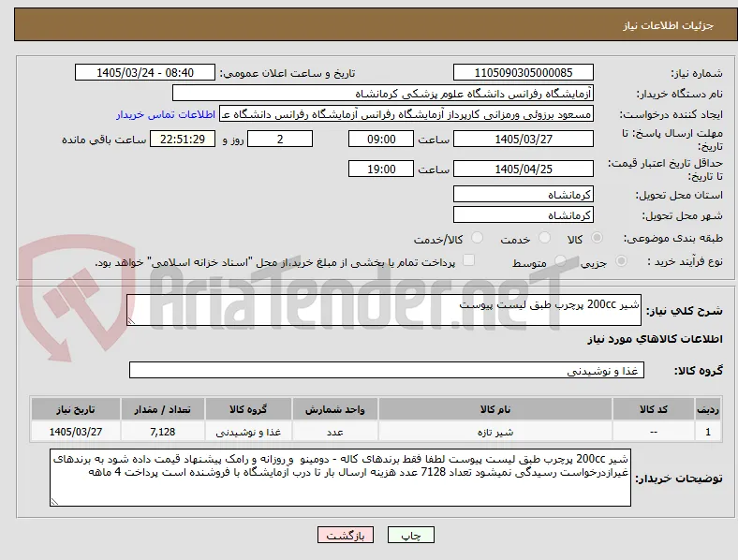Toggle the اسناد خزانه اسلامی payment checkbox

tap(469, 260)
